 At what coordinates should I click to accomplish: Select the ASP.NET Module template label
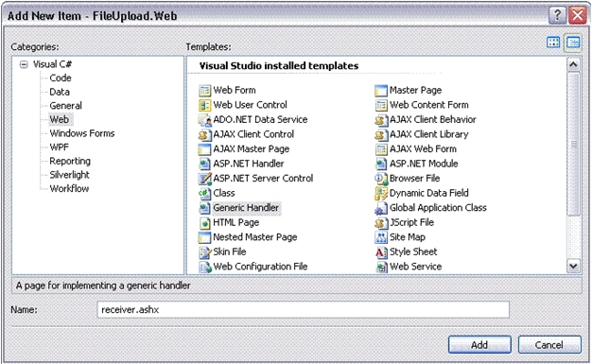[424, 164]
